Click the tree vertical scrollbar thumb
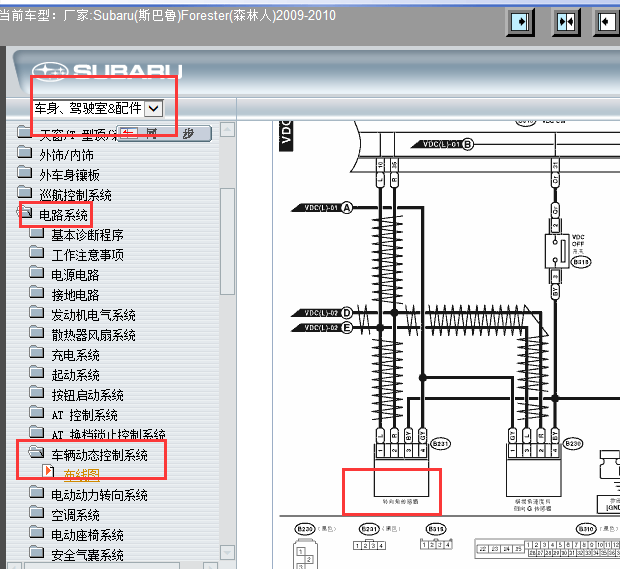Image resolution: width=620 pixels, height=569 pixels. pyautogui.click(x=227, y=241)
